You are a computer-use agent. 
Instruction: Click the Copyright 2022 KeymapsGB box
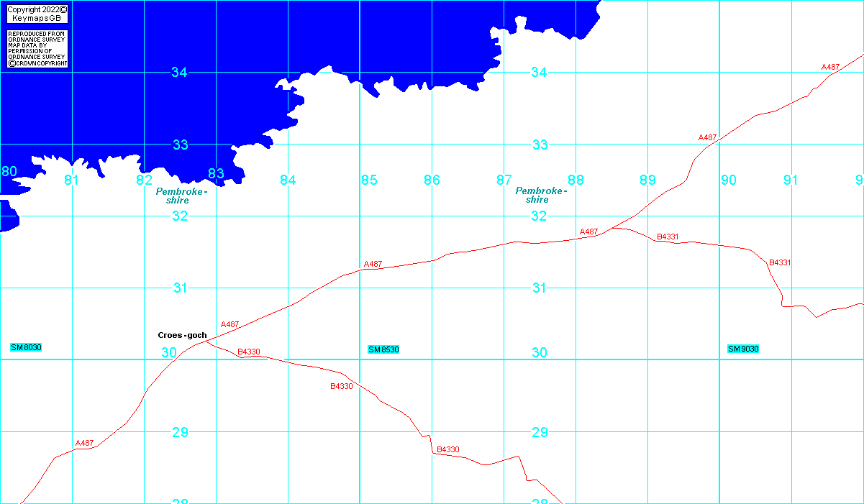point(37,14)
